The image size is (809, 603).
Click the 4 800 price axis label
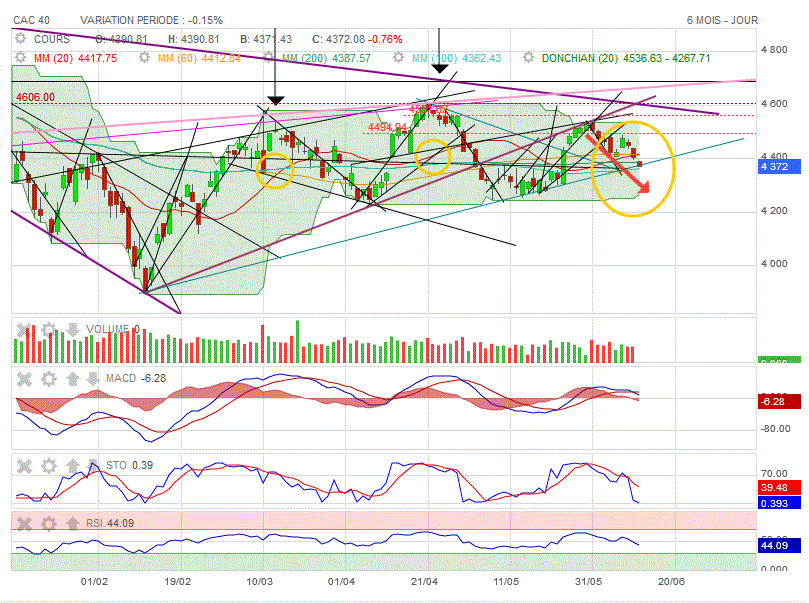point(774,50)
